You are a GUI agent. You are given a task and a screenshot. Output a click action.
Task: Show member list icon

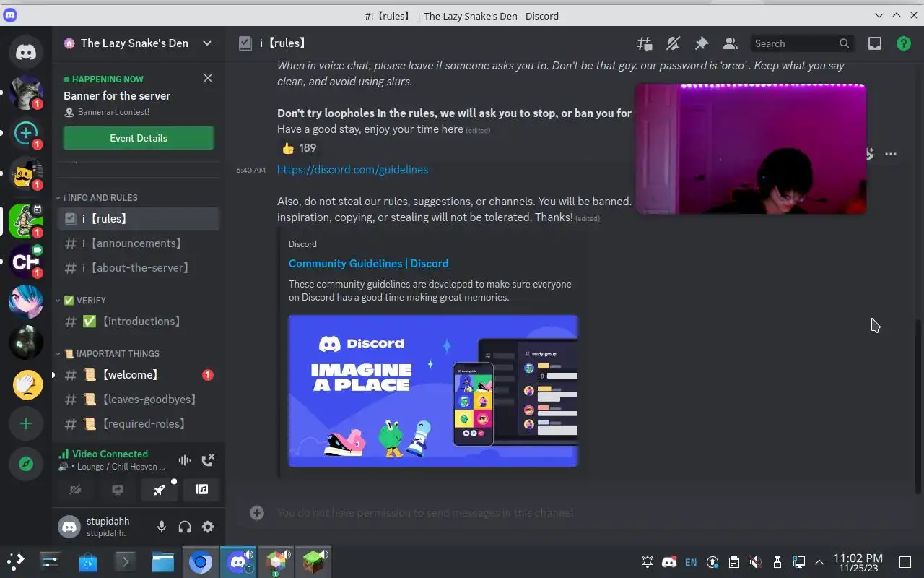tap(731, 43)
